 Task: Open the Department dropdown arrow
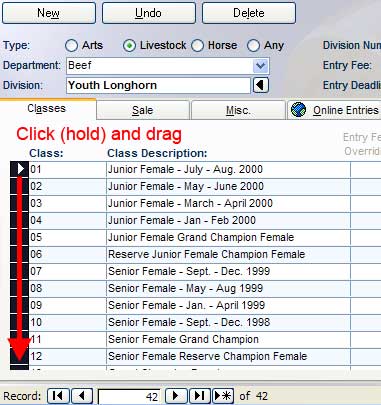260,66
